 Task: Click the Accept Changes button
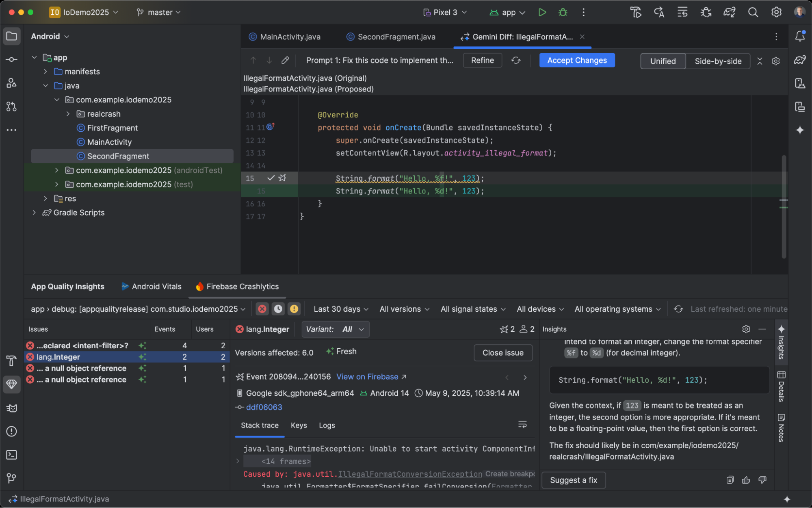[x=577, y=60]
